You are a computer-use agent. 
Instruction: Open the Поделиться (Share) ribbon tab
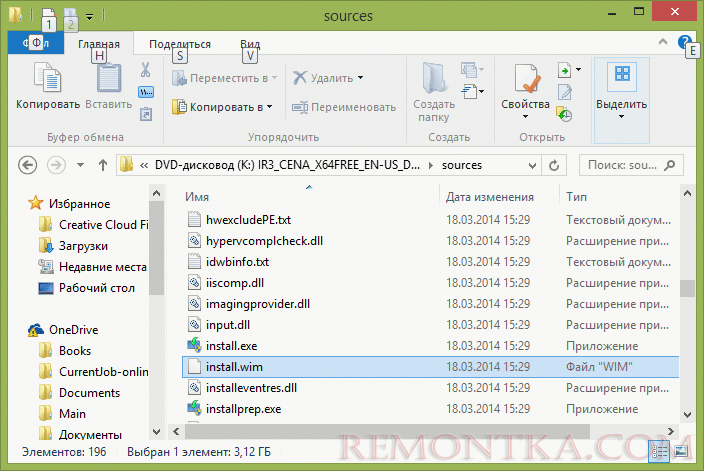(180, 44)
